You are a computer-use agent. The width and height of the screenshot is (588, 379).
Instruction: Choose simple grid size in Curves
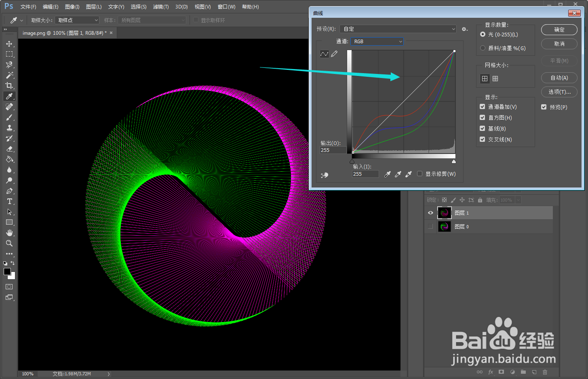(x=485, y=79)
